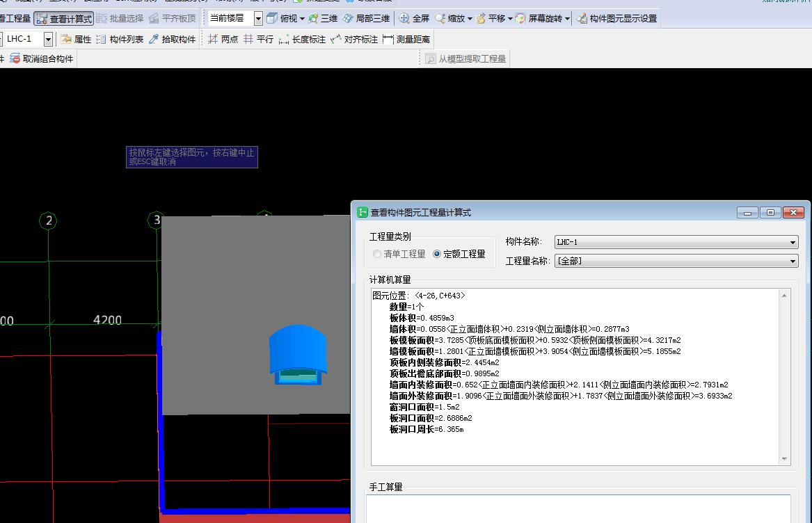This screenshot has height=523, width=812.
Task: Select the 长度标注 length dimension tool
Action: click(x=302, y=40)
